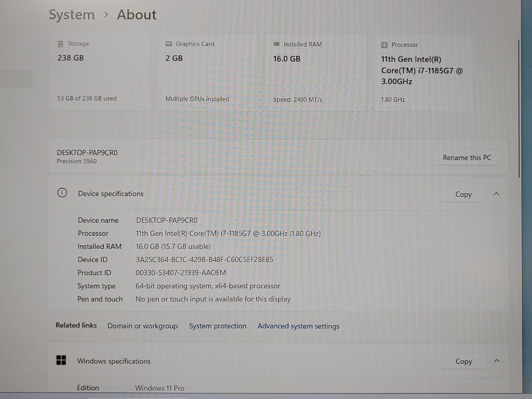The width and height of the screenshot is (532, 399).
Task: Open the Processor details card
Action: [423, 72]
